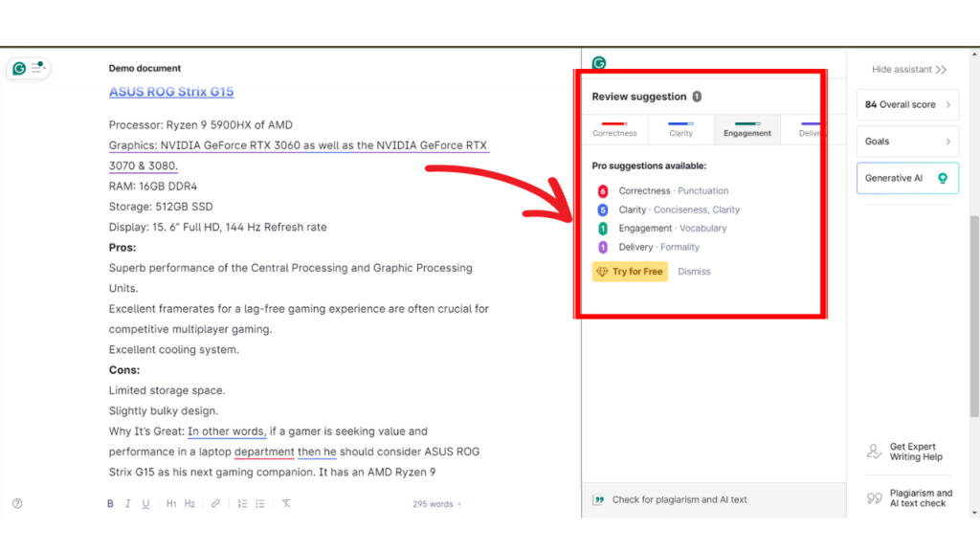Clear text formatting
This screenshot has width=980, height=551.
[x=286, y=503]
